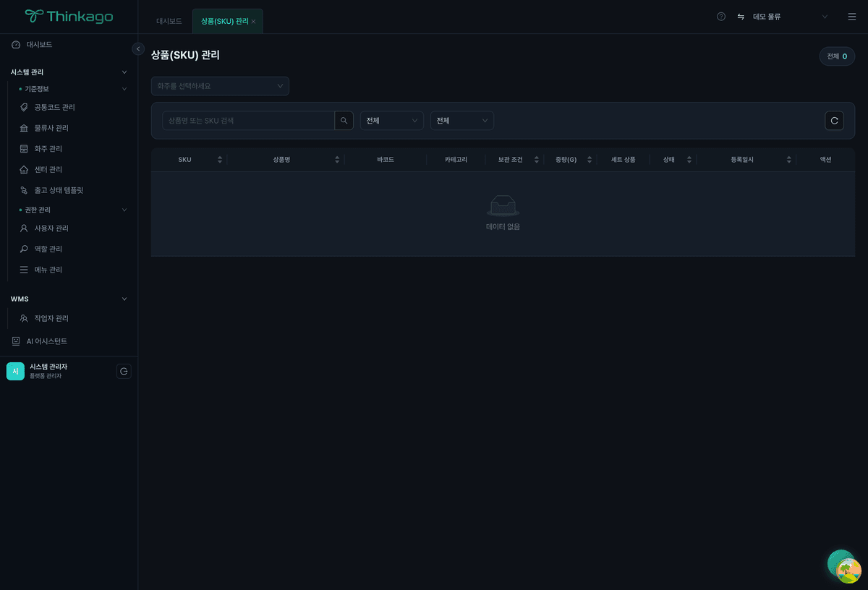Open the hamburger menu at top right

coord(851,17)
